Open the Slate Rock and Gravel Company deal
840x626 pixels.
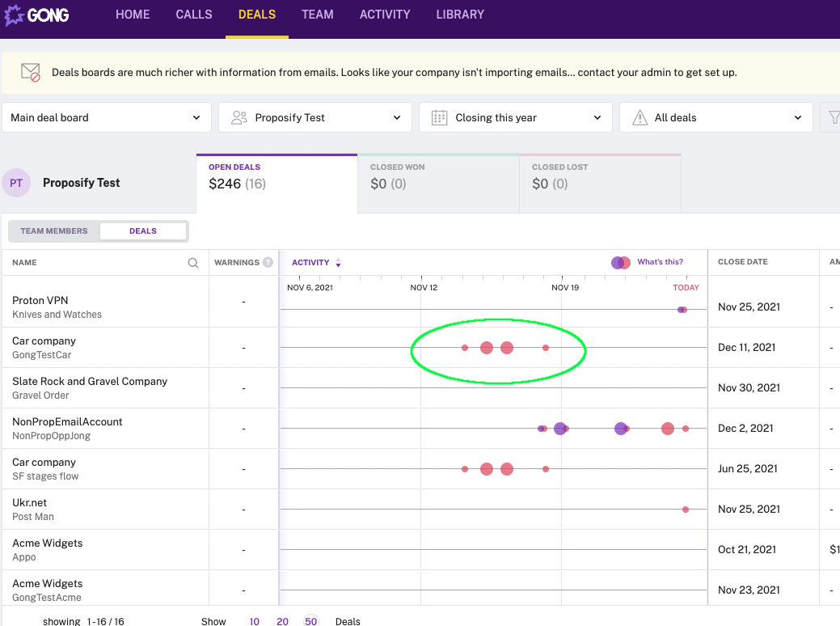click(90, 381)
